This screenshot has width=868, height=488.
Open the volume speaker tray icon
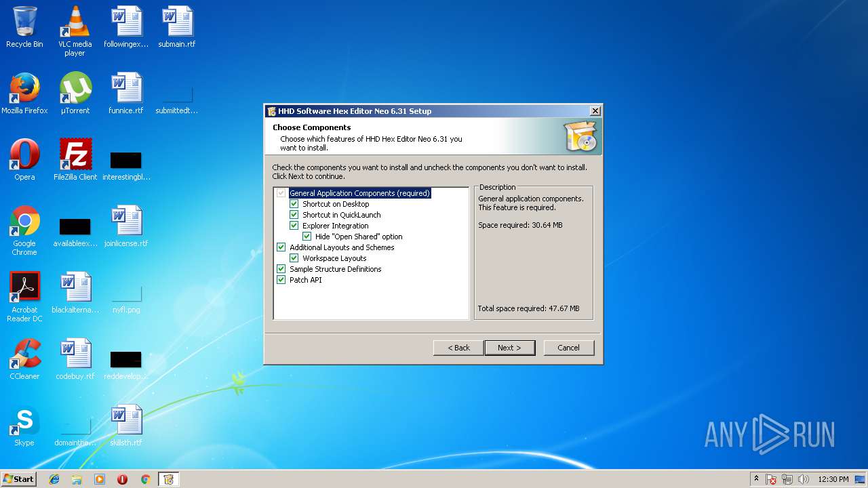pyautogui.click(x=804, y=479)
